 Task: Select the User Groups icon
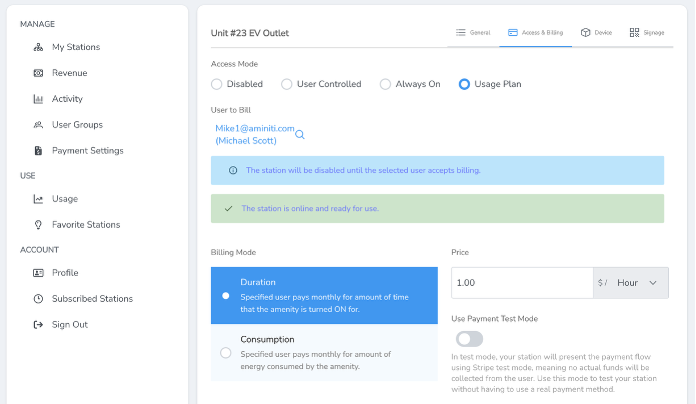pyautogui.click(x=39, y=125)
